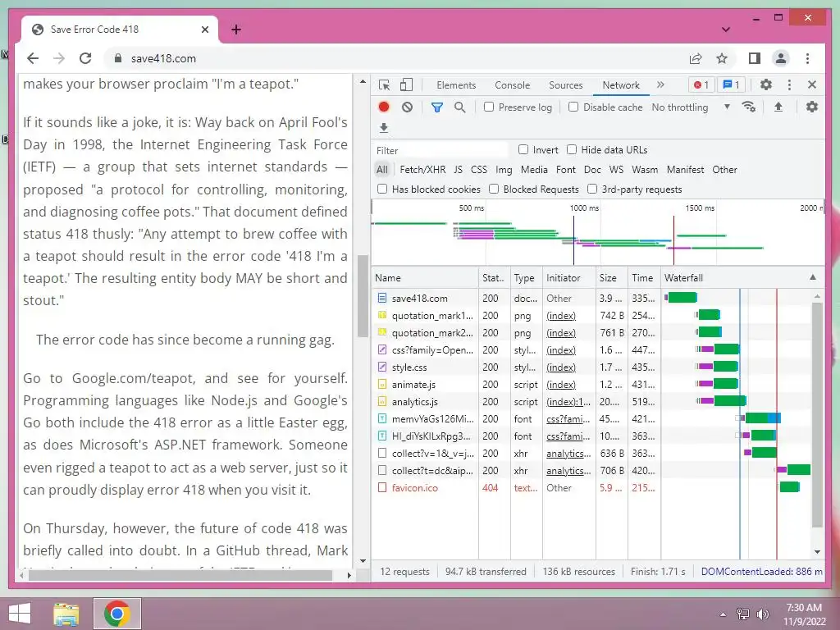Click the page horizontal scrollbar thumb

pos(180,575)
